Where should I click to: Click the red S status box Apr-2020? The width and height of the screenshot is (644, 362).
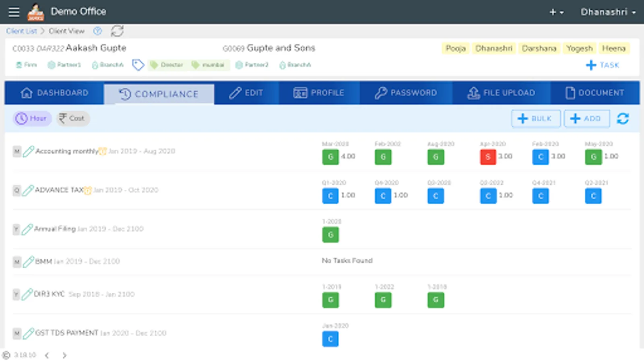[488, 157]
